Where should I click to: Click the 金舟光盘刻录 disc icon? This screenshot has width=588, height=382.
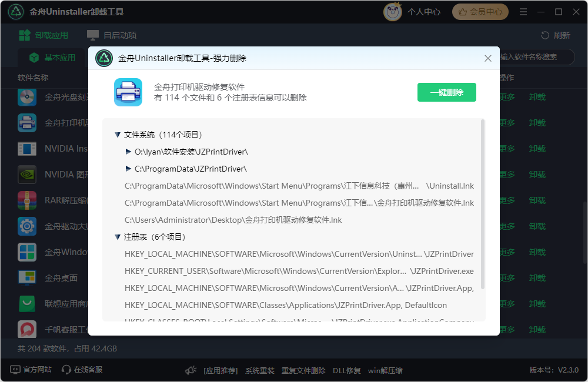[x=27, y=97]
